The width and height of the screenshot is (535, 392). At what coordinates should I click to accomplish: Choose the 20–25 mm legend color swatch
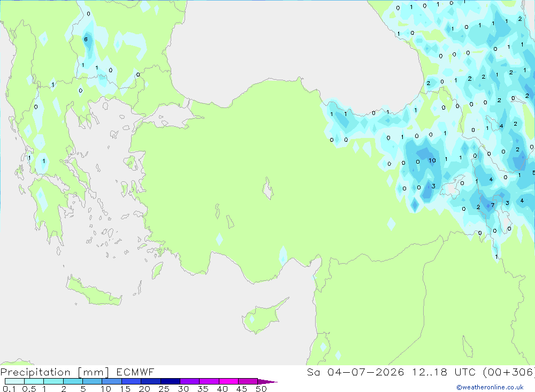click(150, 381)
